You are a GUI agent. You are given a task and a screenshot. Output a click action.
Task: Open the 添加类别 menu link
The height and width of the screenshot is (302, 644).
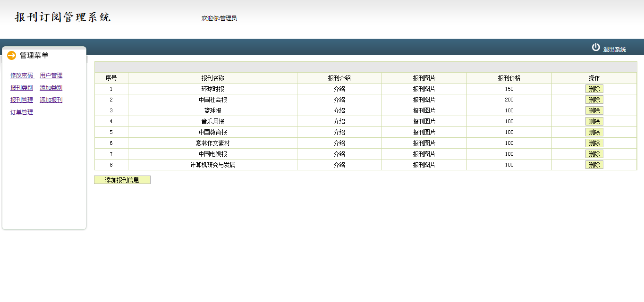click(x=51, y=88)
